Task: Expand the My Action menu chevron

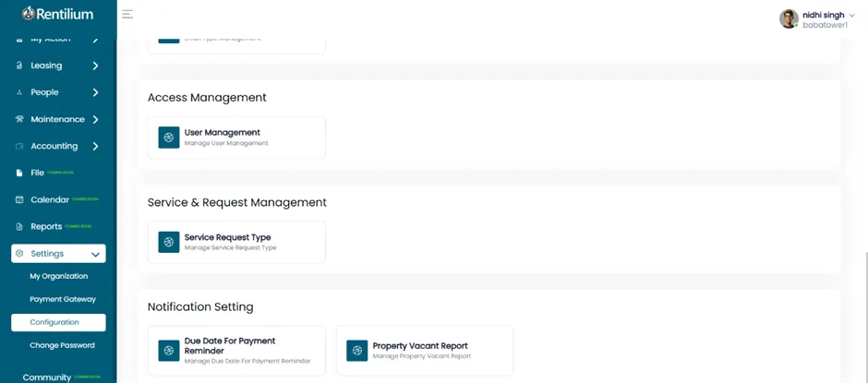Action: 95,40
